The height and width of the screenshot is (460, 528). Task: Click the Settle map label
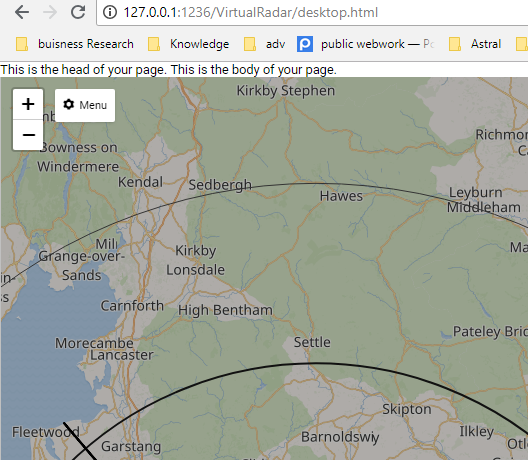pos(312,342)
